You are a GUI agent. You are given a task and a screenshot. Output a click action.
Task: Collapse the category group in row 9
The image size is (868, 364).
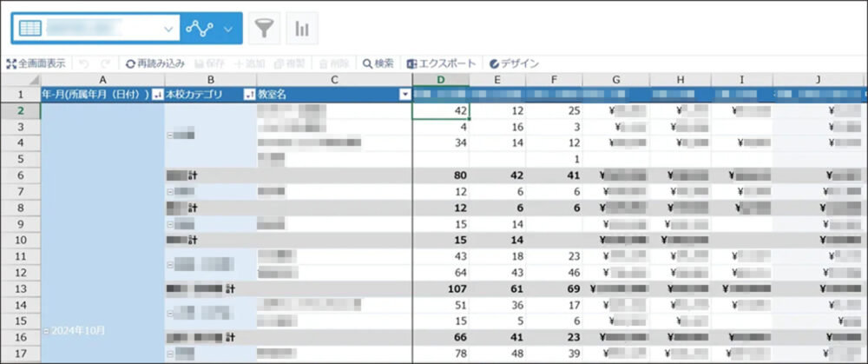[169, 224]
